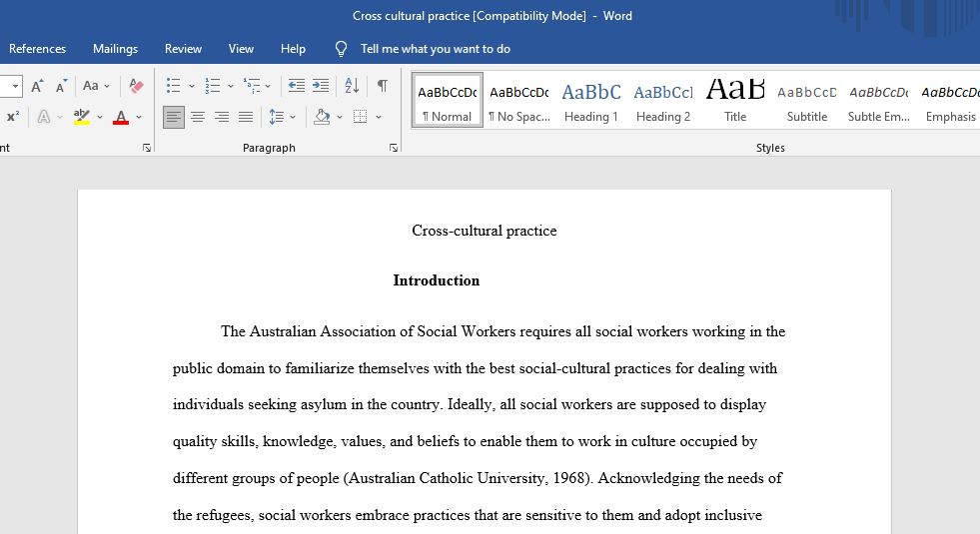Screen dimensions: 980x534
Task: Open the Numbering dropdown arrow
Action: [x=230, y=86]
